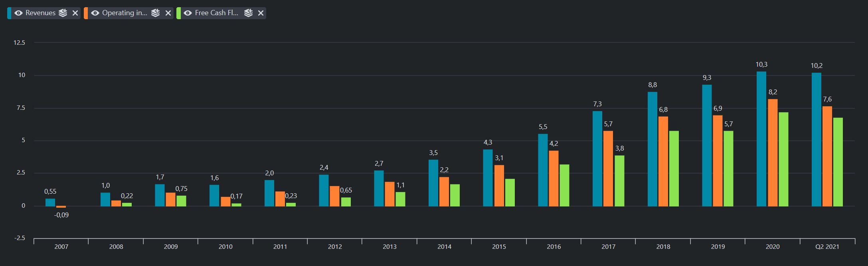This screenshot has height=266, width=868.
Task: Click the '2014' x-axis label
Action: tap(444, 246)
